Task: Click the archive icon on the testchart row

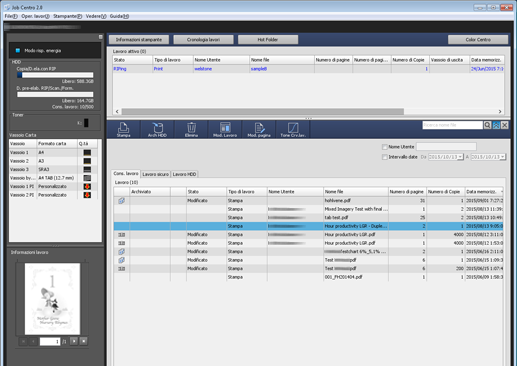Action: [122, 252]
